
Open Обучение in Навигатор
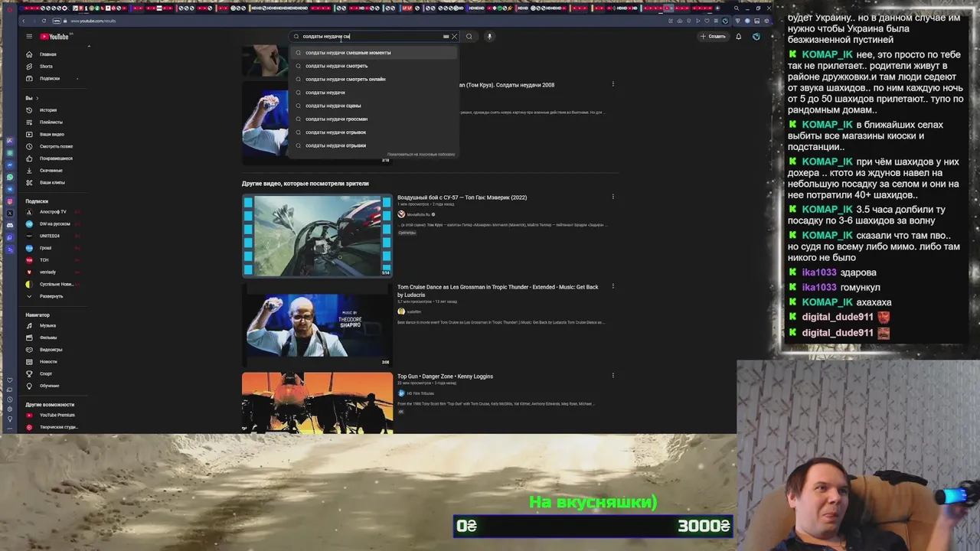49,386
